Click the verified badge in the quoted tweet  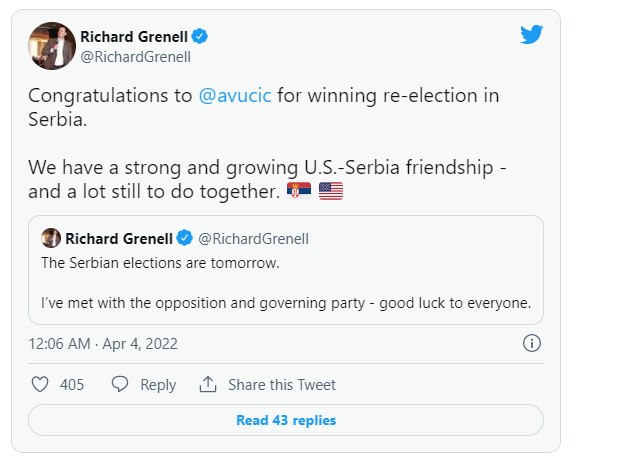click(x=185, y=238)
